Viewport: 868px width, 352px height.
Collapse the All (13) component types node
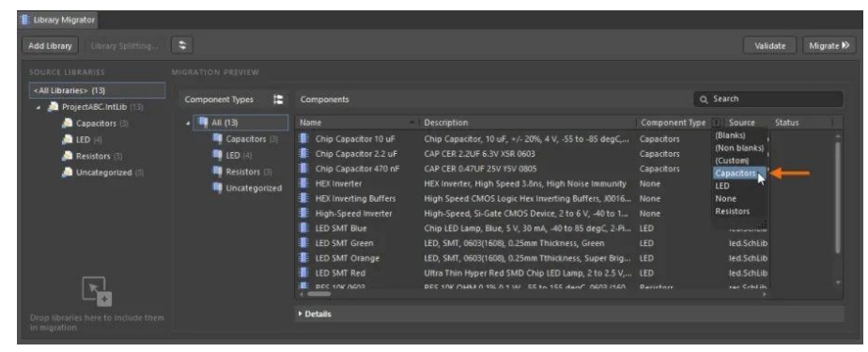tap(188, 123)
